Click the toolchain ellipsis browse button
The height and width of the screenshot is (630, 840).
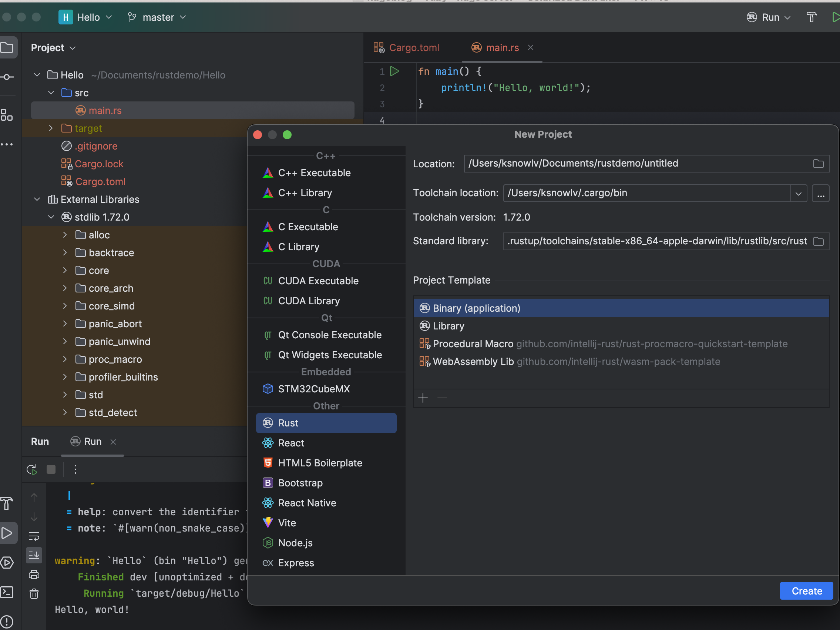820,193
